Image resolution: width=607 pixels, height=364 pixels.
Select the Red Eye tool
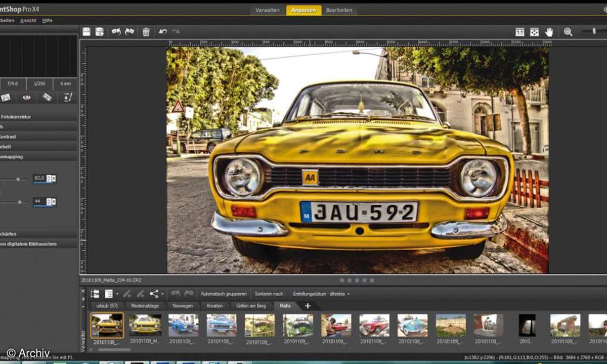26,98
